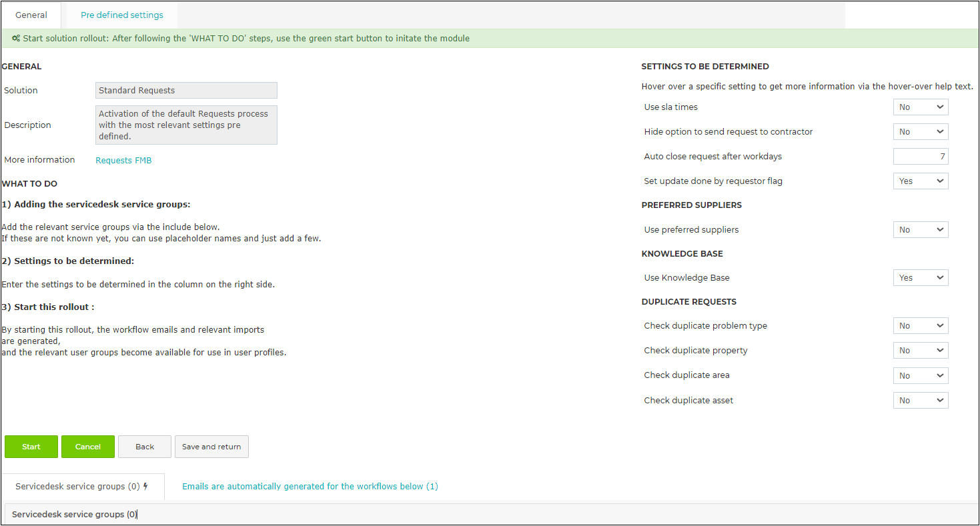Click the SETTINGS TO BE DETERMINED heading

(705, 67)
